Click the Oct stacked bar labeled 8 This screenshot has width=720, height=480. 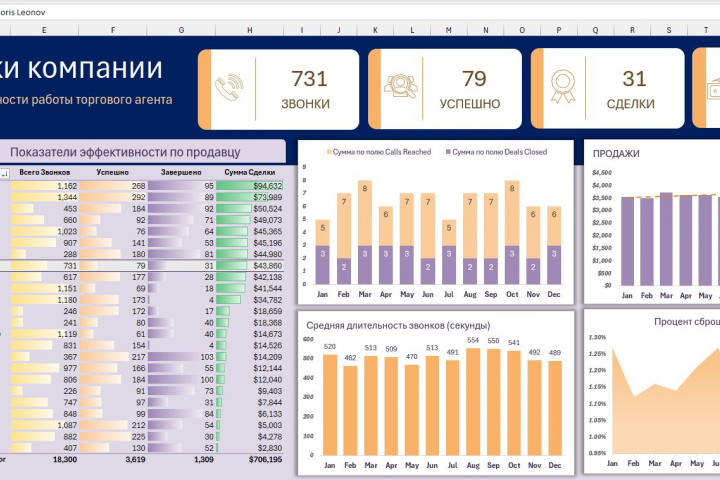coord(512,232)
